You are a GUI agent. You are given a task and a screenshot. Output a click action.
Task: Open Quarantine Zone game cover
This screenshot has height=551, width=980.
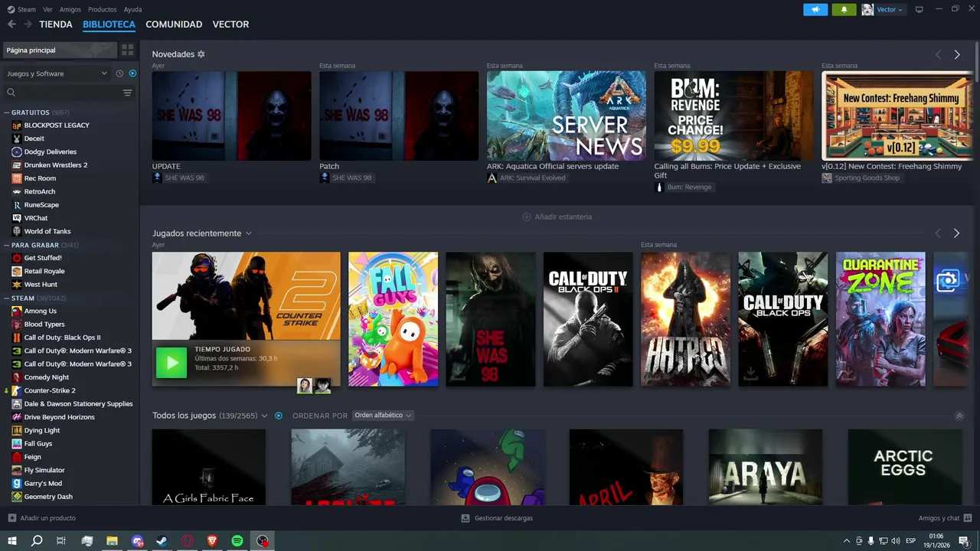880,319
